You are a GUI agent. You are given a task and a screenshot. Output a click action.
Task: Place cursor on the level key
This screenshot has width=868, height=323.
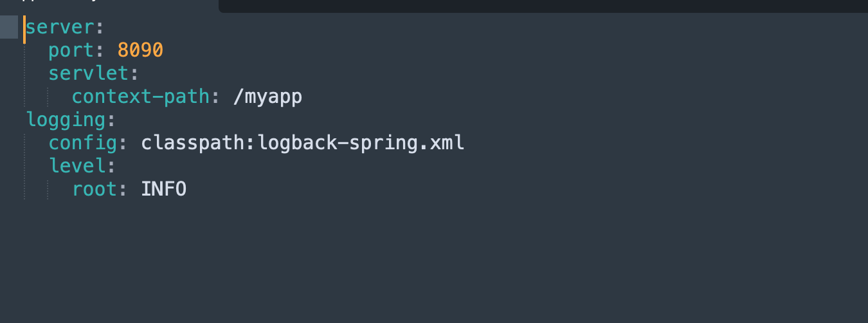click(x=77, y=166)
